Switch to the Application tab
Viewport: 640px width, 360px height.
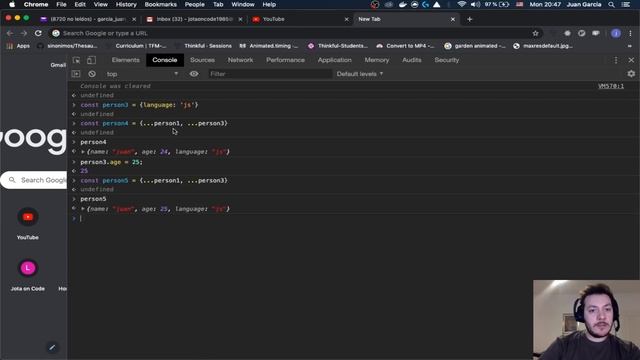click(334, 60)
